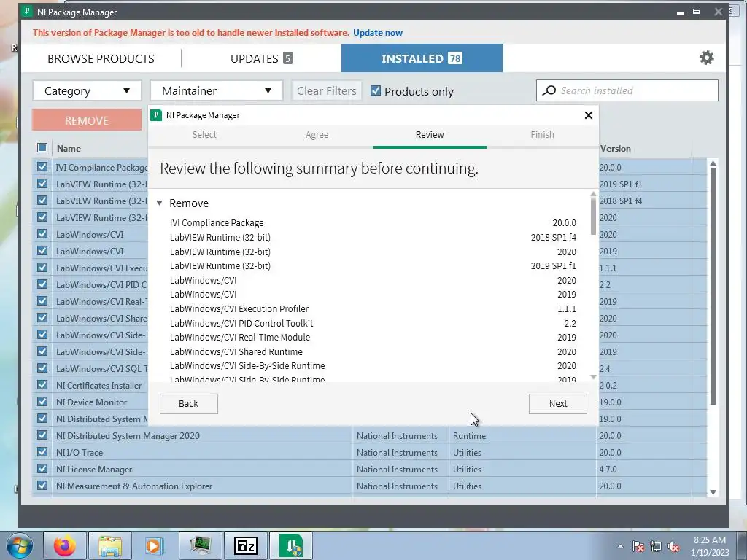Screen dimensions: 747x560
Task: Open the 7-Zip taskbar icon
Action: (246, 545)
